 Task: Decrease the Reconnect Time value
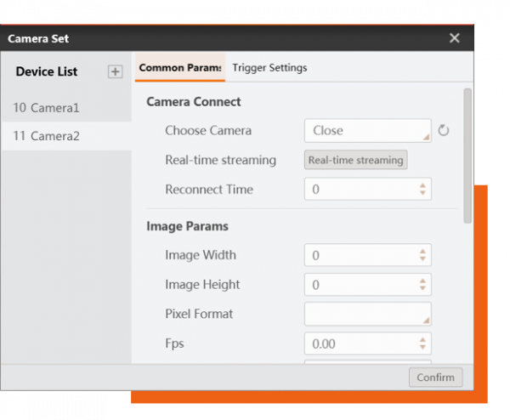[422, 193]
